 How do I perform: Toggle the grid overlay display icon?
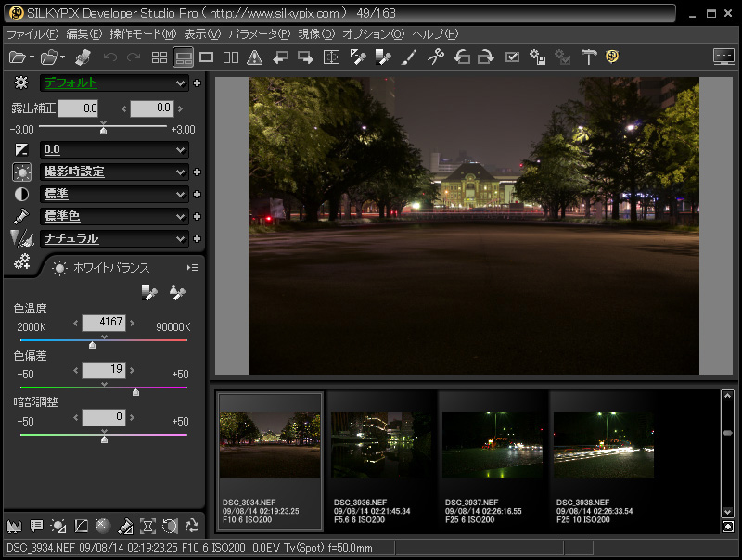(329, 57)
